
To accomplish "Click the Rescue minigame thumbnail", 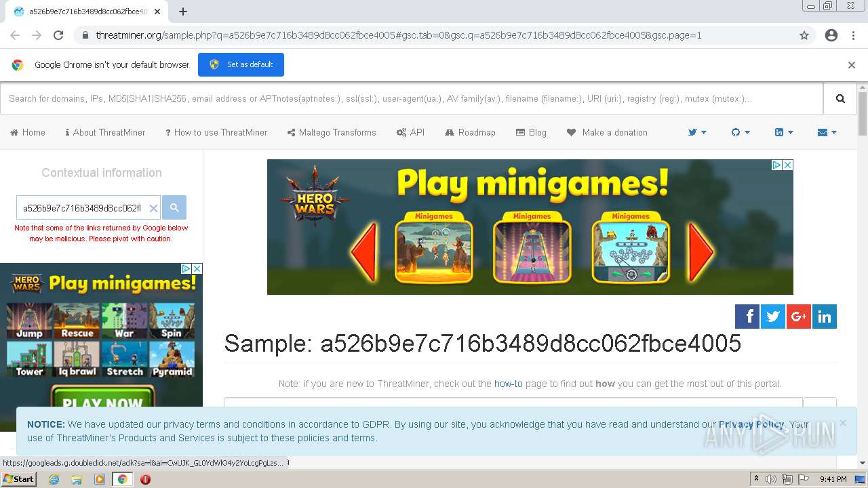I will (x=77, y=321).
